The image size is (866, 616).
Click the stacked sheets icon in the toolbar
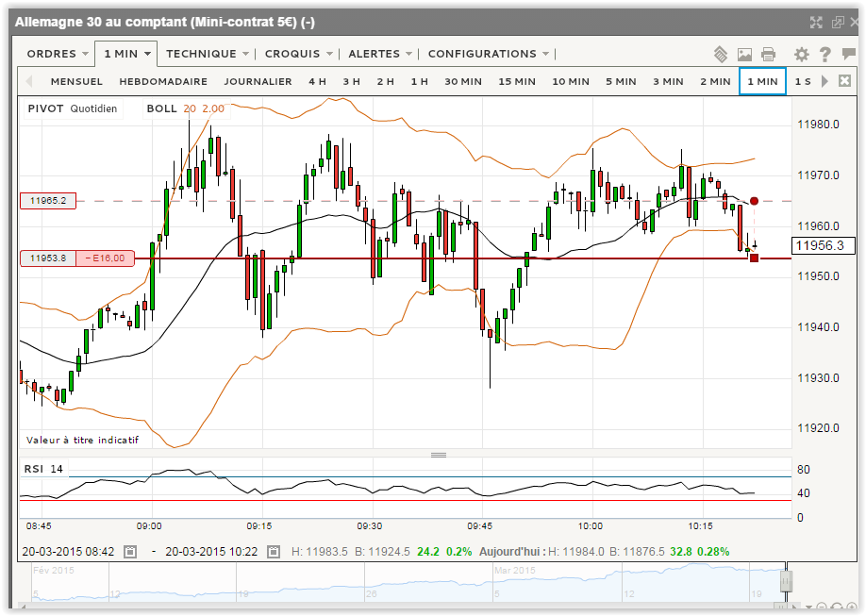point(720,54)
